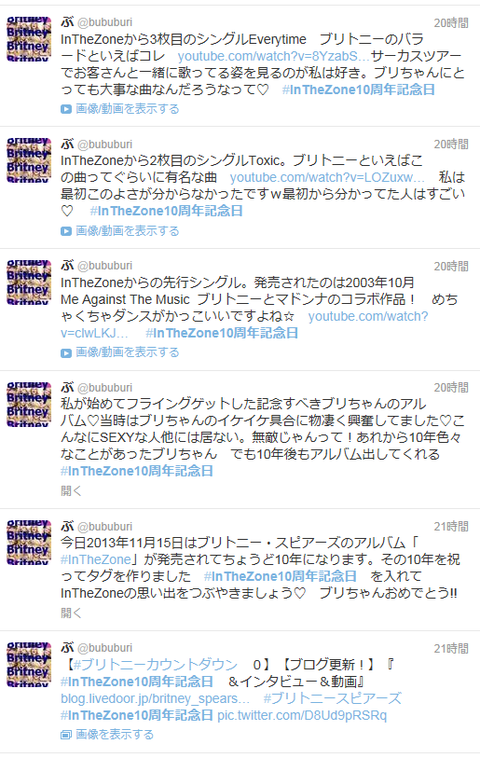
Task: Open the avatar on the Everytime tweet
Action: 29,39
